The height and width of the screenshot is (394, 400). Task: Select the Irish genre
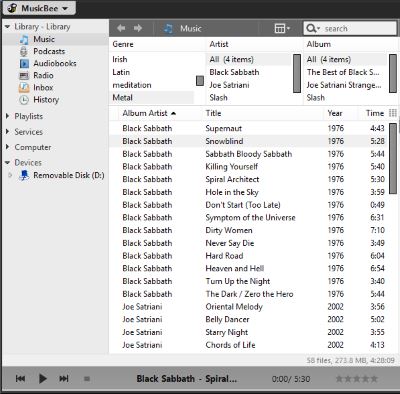pyautogui.click(x=120, y=59)
